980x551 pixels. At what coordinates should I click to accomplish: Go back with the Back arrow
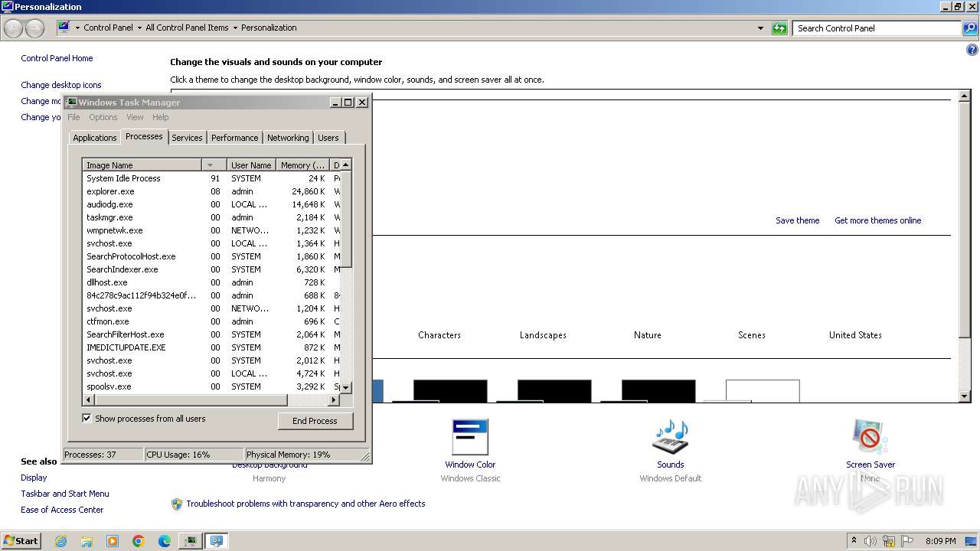tap(14, 28)
